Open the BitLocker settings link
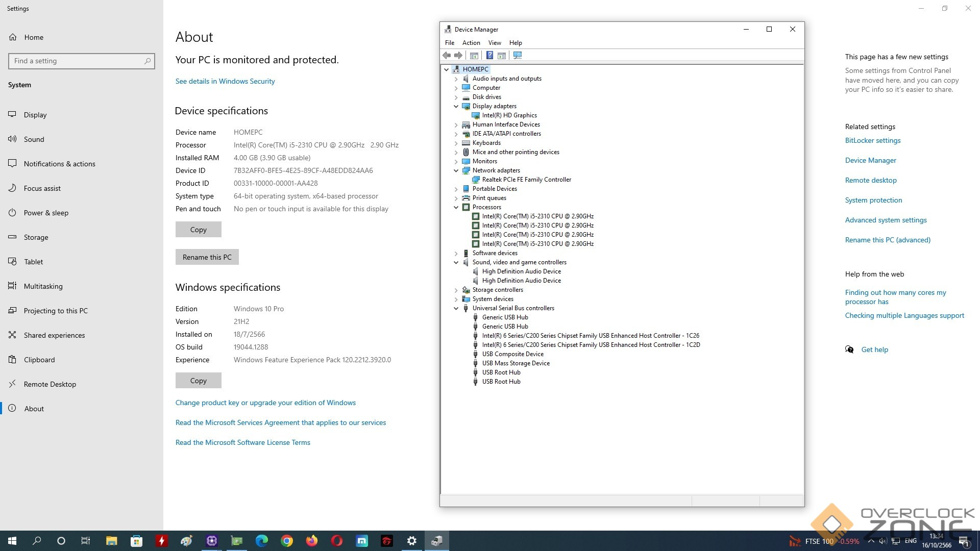This screenshot has width=980, height=551. [x=872, y=140]
